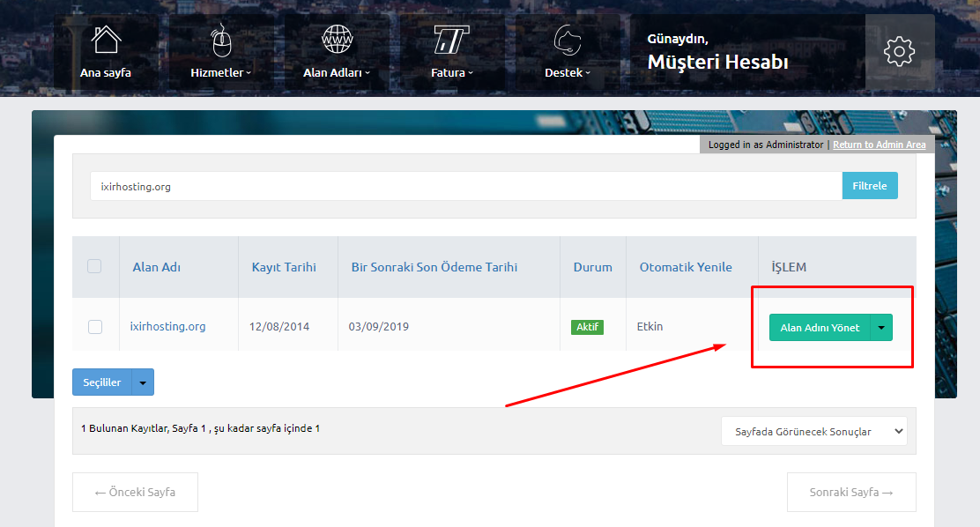
Task: Click the headset support icon
Action: [x=567, y=41]
